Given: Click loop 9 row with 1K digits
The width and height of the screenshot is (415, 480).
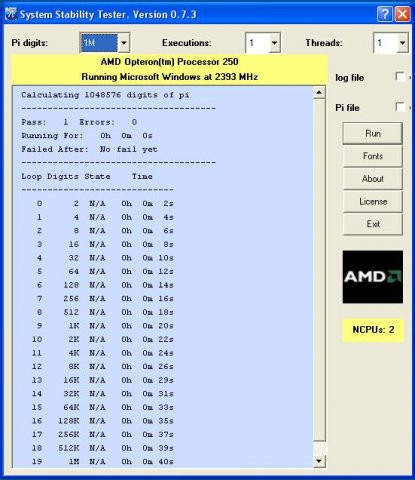Looking at the screenshot, I should coord(105,326).
